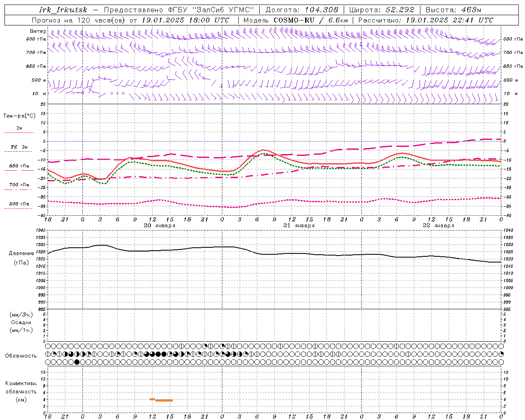Click the "21 января" date label
The image size is (525, 420).
[x=299, y=226]
